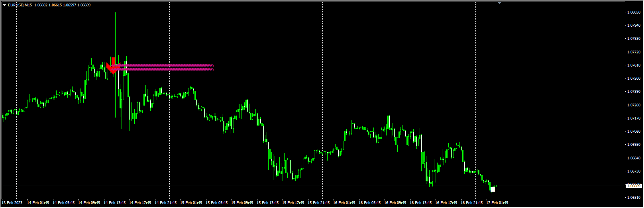Click the time label 14 Feb 17:45
644x208 pixels.
(x=140, y=203)
